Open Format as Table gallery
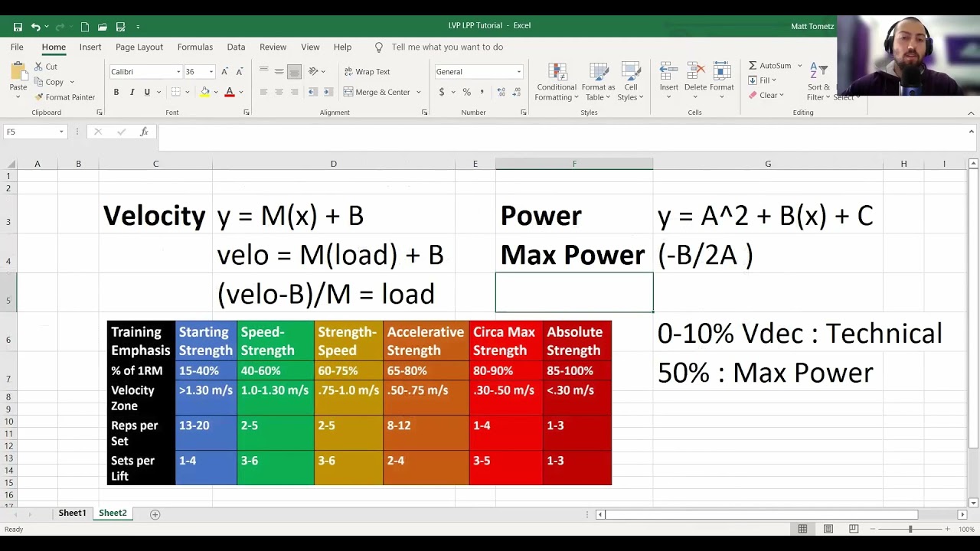 point(597,82)
